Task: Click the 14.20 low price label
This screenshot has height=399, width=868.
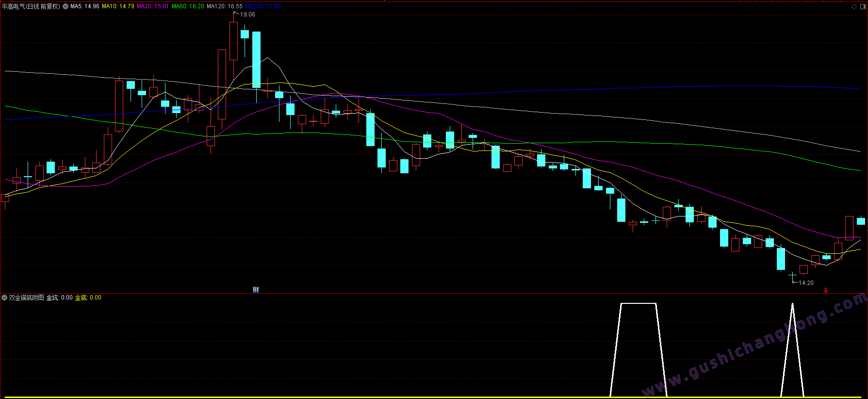Action: (806, 283)
